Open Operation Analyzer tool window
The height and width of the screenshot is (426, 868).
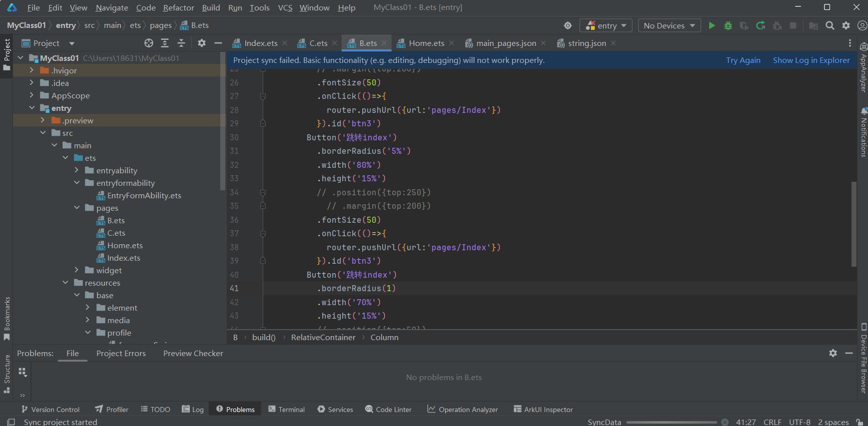462,409
